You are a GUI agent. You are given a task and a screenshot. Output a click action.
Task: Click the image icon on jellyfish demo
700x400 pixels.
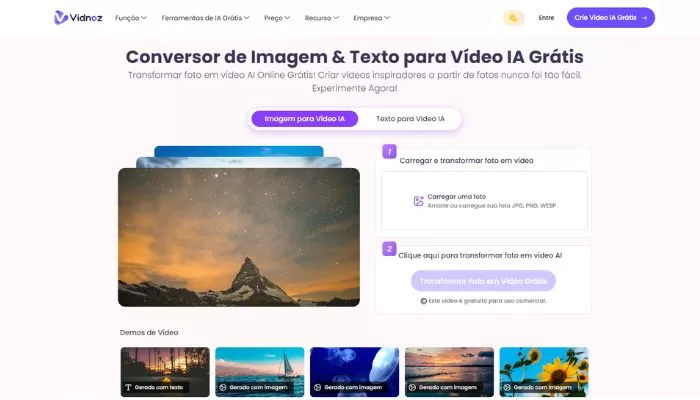(x=318, y=386)
